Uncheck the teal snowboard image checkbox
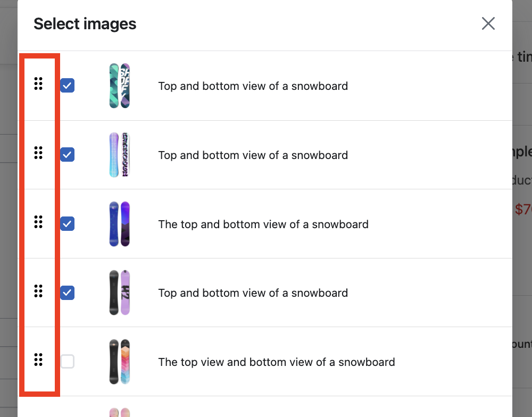532x417 pixels. pyautogui.click(x=68, y=86)
